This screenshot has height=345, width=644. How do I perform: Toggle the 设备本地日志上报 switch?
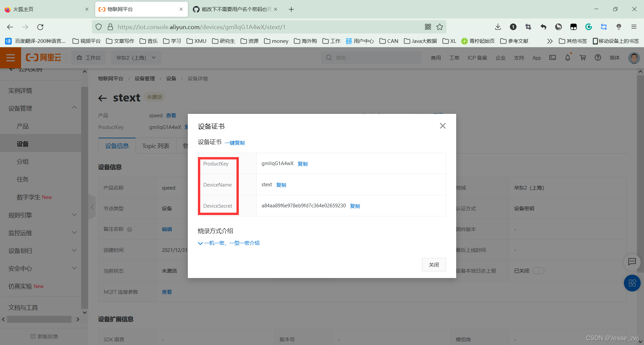coord(538,271)
